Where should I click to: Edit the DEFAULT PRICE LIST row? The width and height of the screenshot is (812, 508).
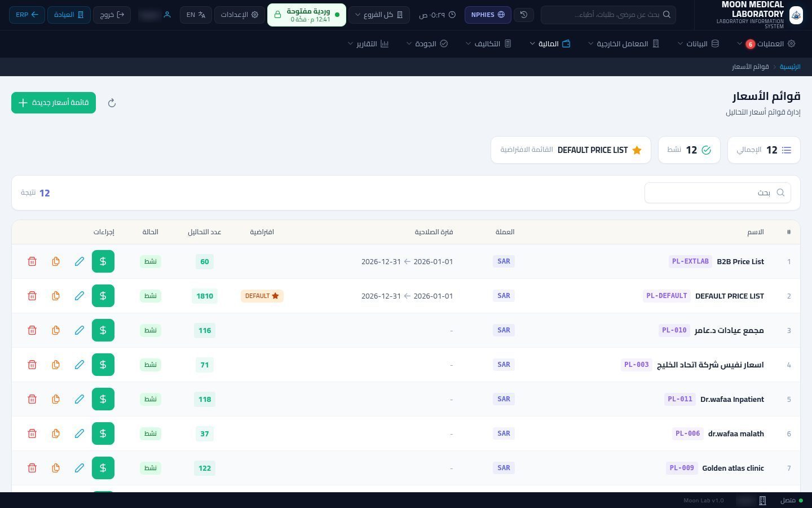(80, 296)
